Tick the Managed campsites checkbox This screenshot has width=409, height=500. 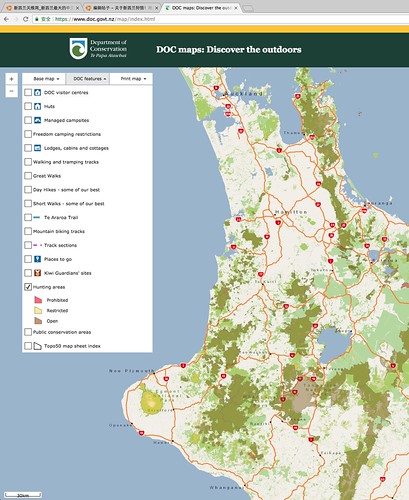tap(28, 120)
